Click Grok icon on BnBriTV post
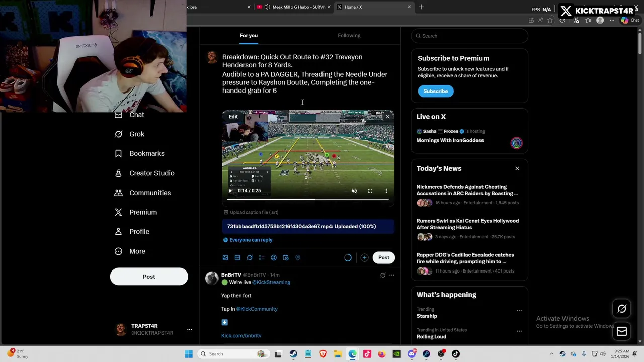 [x=383, y=275]
